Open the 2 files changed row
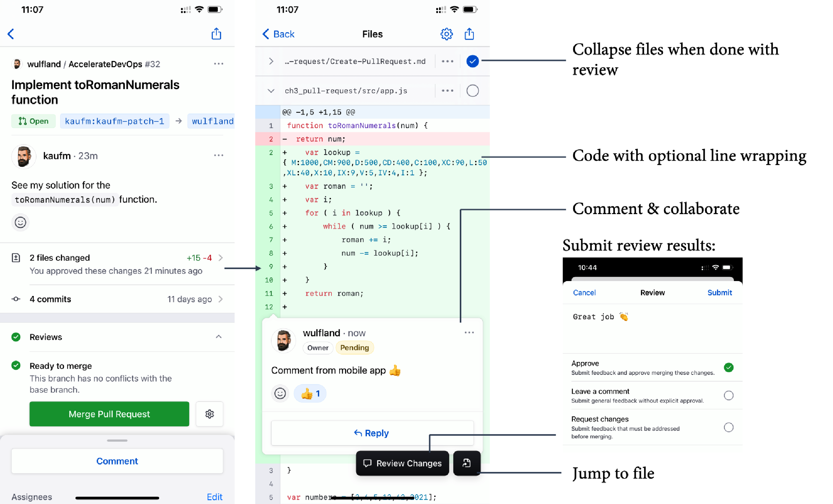 point(117,264)
